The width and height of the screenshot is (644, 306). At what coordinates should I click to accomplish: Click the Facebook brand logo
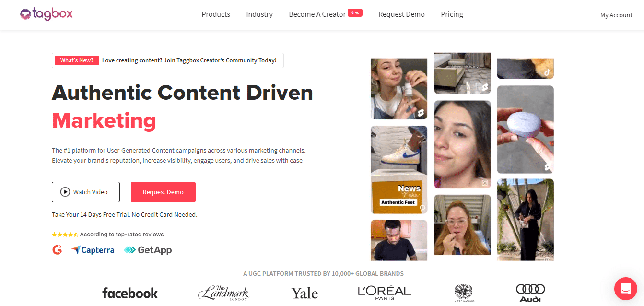pos(130,293)
